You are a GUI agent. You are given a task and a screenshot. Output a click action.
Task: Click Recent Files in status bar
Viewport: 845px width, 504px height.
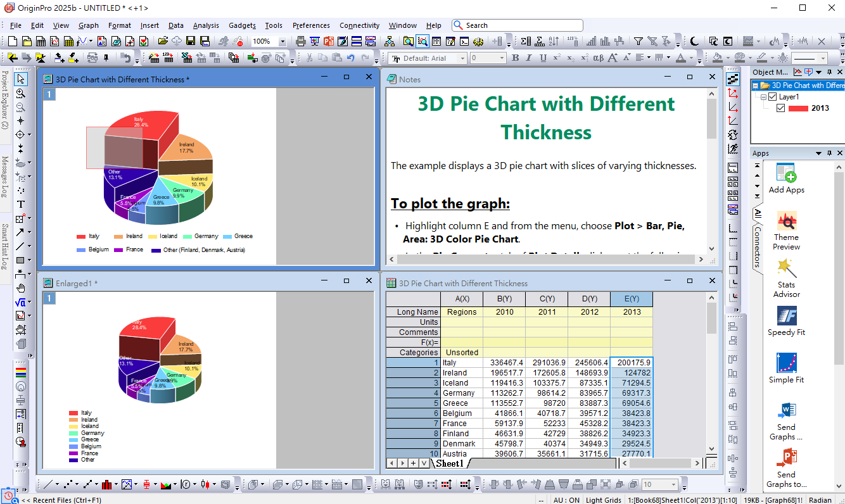pyautogui.click(x=62, y=500)
